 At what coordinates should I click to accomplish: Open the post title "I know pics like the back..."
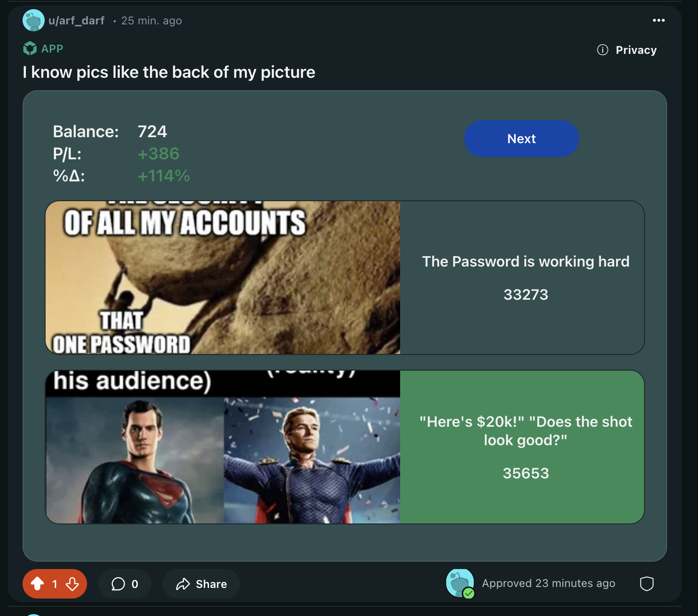(169, 72)
